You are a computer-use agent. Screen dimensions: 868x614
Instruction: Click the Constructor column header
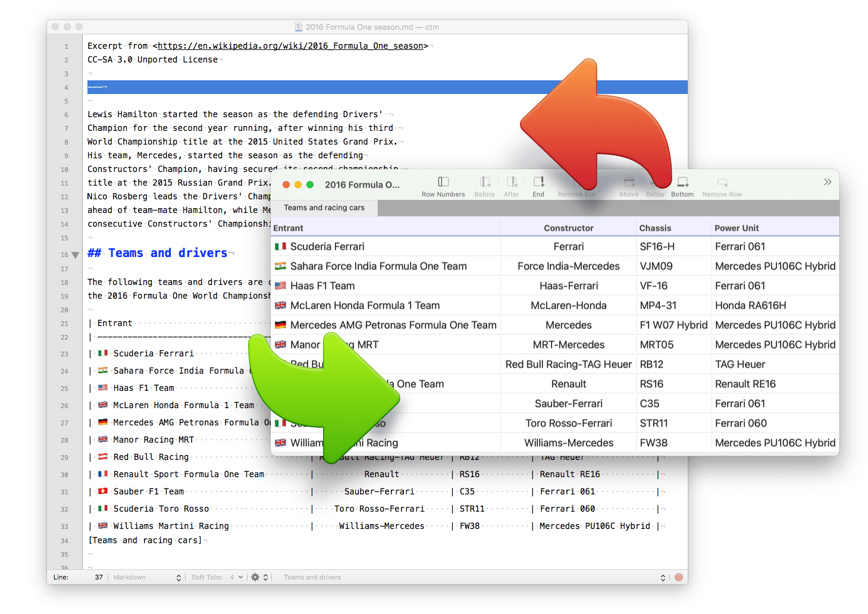pos(569,228)
